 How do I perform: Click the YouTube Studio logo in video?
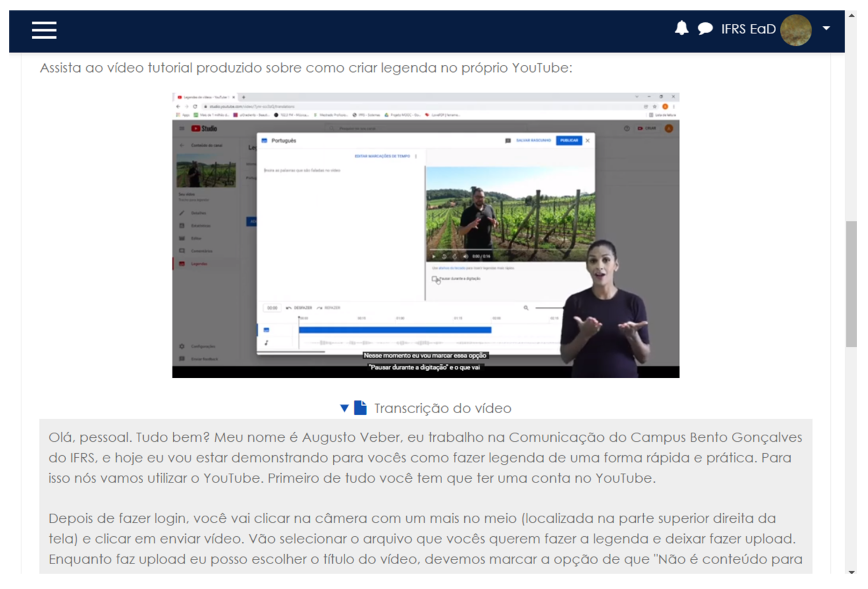(204, 128)
